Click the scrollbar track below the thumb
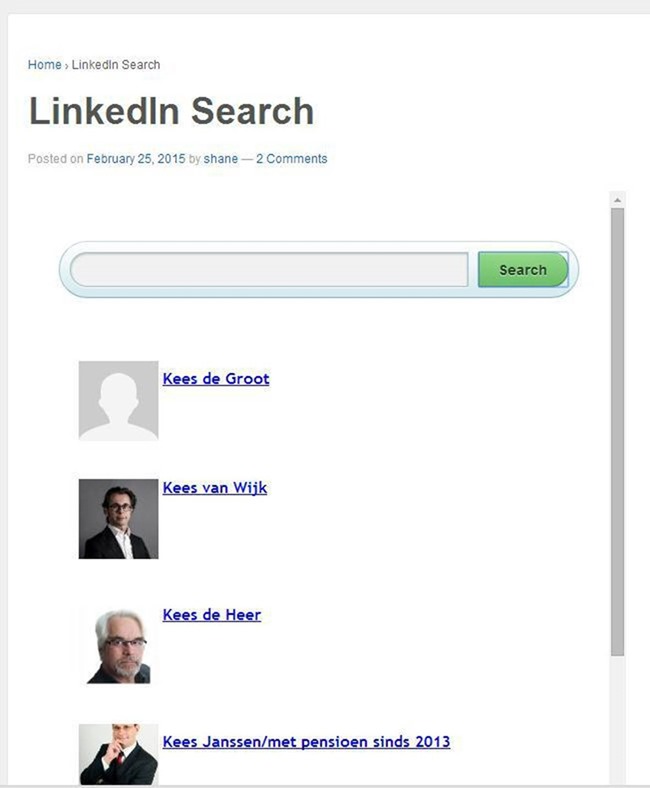 tap(617, 719)
